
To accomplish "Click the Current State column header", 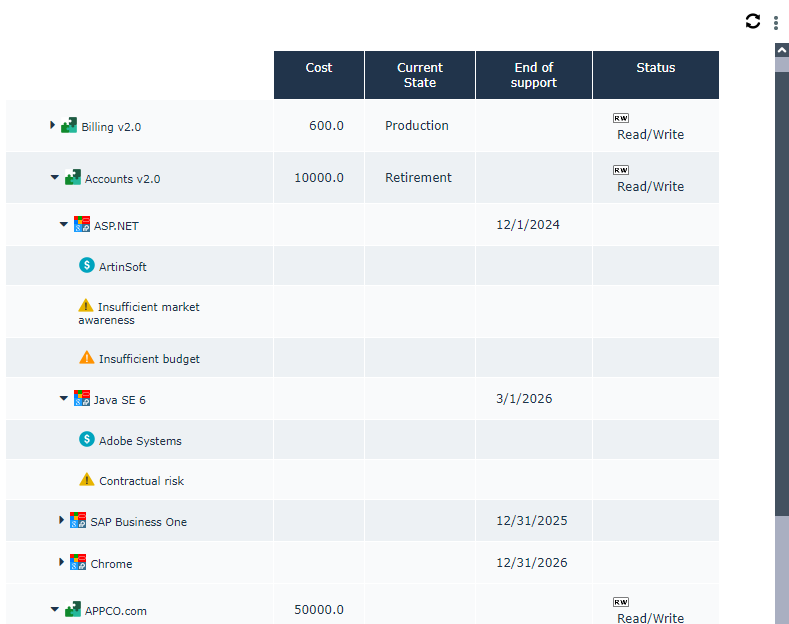I will (x=419, y=75).
